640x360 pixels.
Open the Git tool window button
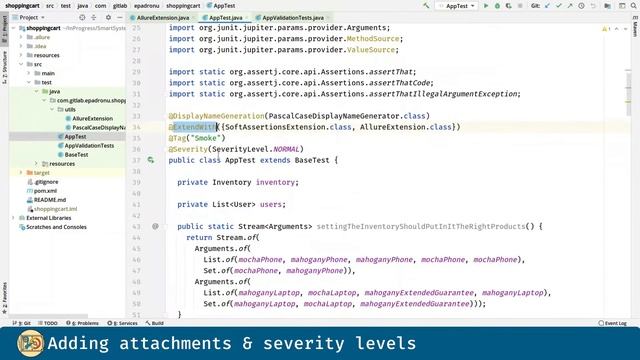(22, 323)
